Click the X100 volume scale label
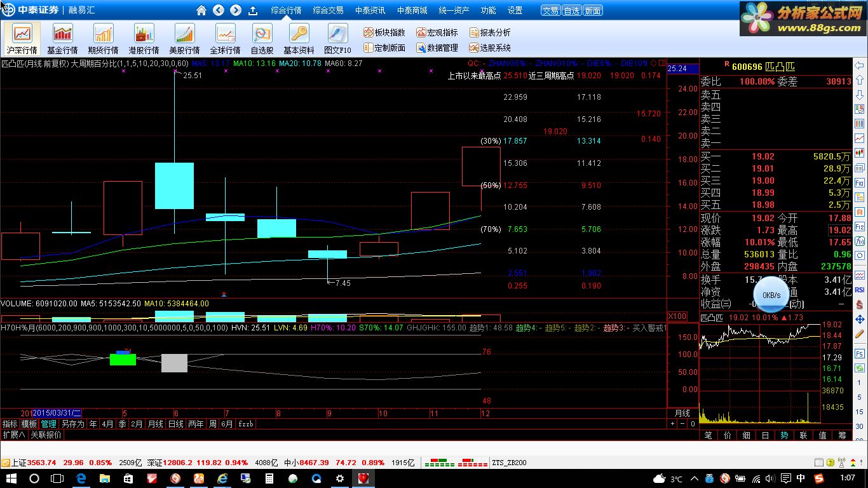Screen dimensions: 868x488 coord(677,316)
